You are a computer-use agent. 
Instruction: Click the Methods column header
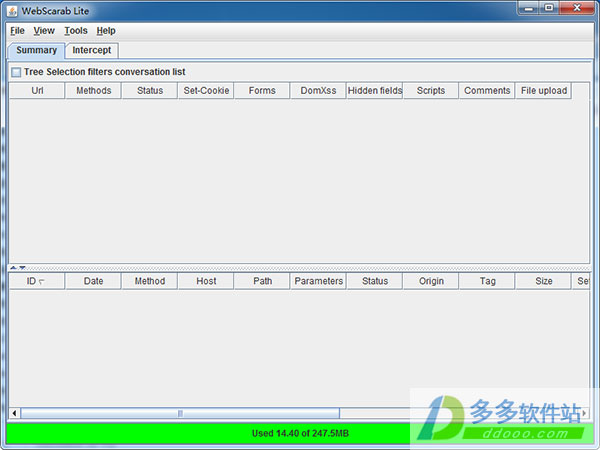(x=93, y=91)
